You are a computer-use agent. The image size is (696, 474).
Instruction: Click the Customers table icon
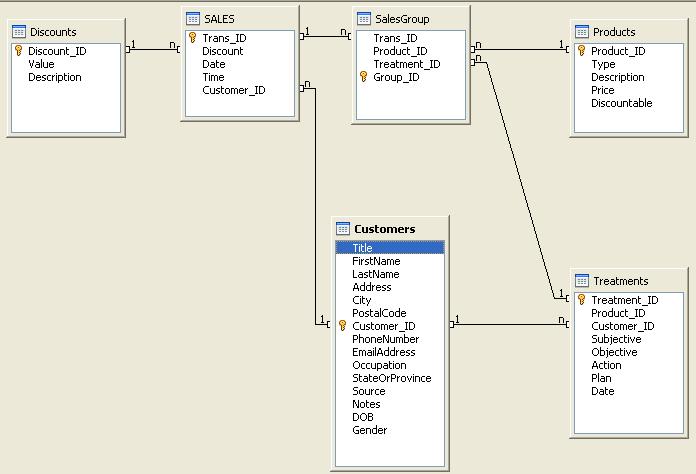pyautogui.click(x=343, y=229)
